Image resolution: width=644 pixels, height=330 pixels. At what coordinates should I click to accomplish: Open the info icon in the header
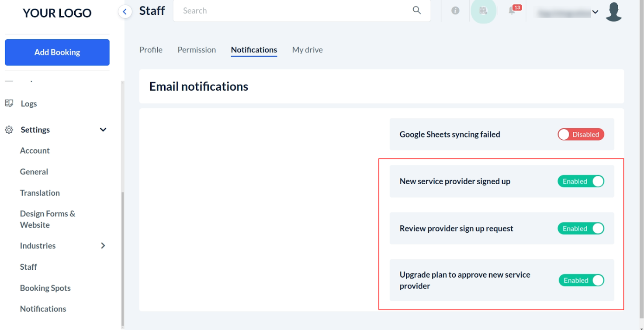455,11
